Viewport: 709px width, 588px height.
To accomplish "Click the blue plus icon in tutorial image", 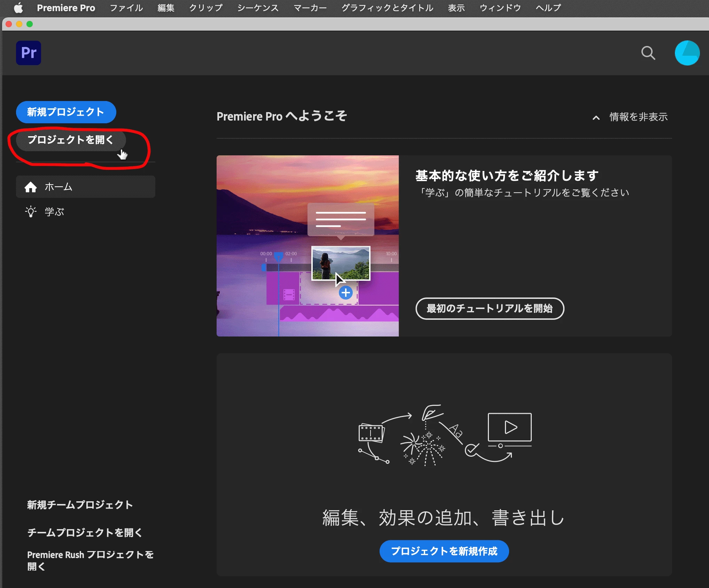I will 345,293.
